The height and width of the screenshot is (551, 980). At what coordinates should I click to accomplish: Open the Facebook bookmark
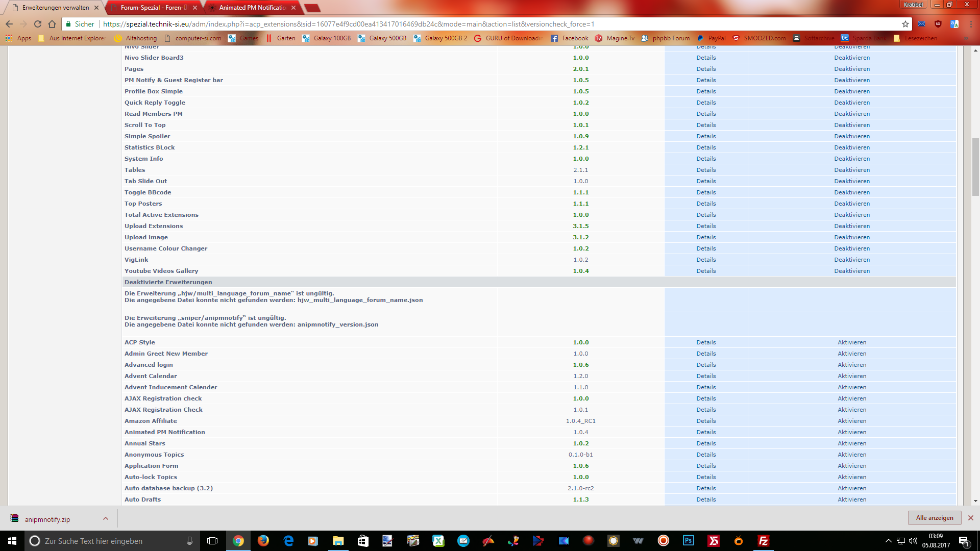[570, 38]
